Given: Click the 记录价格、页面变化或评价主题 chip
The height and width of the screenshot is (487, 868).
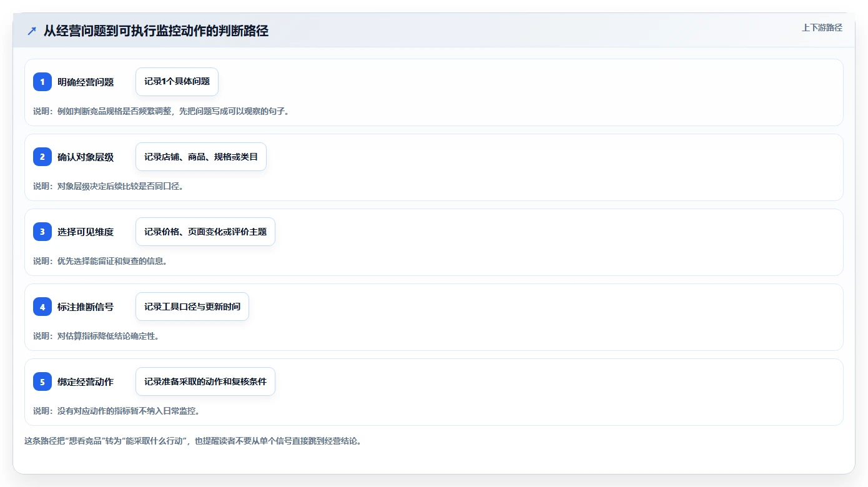Looking at the screenshot, I should pyautogui.click(x=205, y=232).
